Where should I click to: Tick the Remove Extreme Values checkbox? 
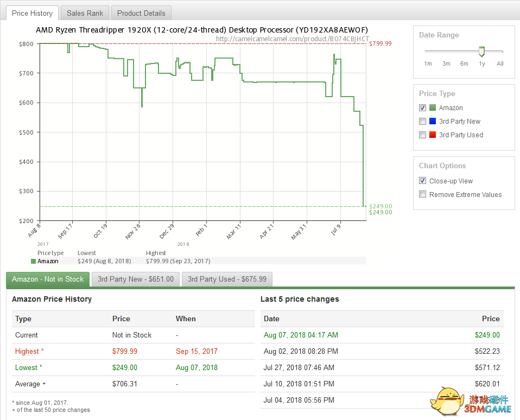[422, 194]
